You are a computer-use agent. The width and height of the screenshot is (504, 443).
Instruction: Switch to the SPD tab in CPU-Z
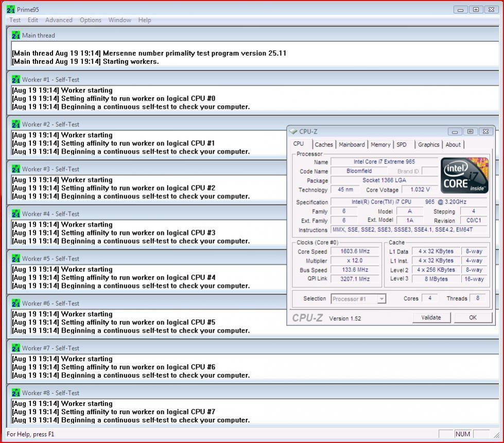pos(402,144)
